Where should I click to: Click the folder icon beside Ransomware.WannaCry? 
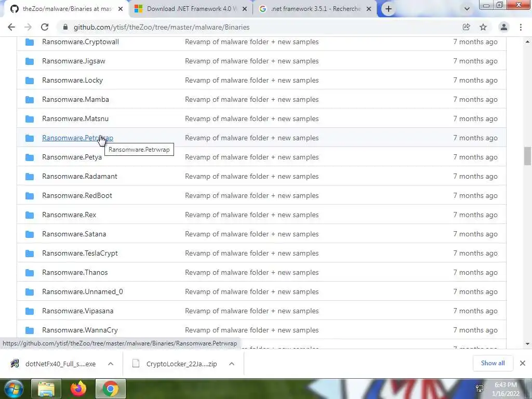pyautogui.click(x=30, y=330)
